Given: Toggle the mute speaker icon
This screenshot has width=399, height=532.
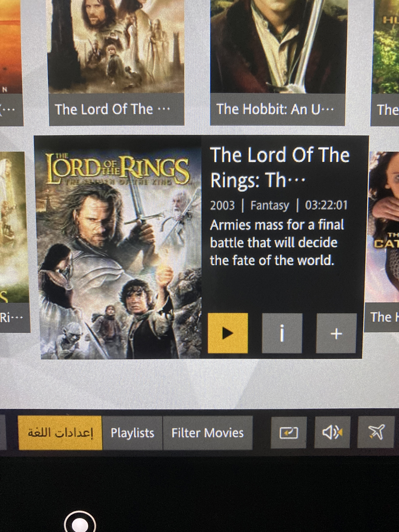Looking at the screenshot, I should [x=332, y=432].
